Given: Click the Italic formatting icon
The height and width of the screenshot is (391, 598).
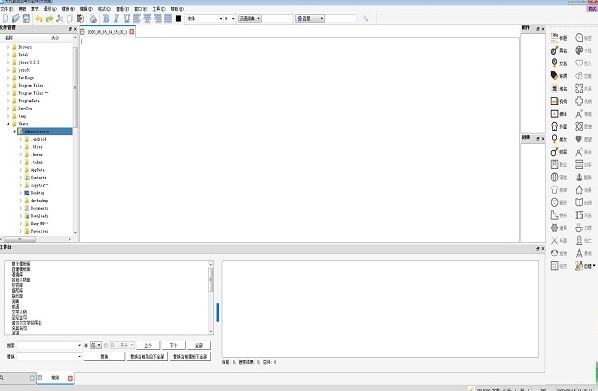Looking at the screenshot, I should [116, 18].
